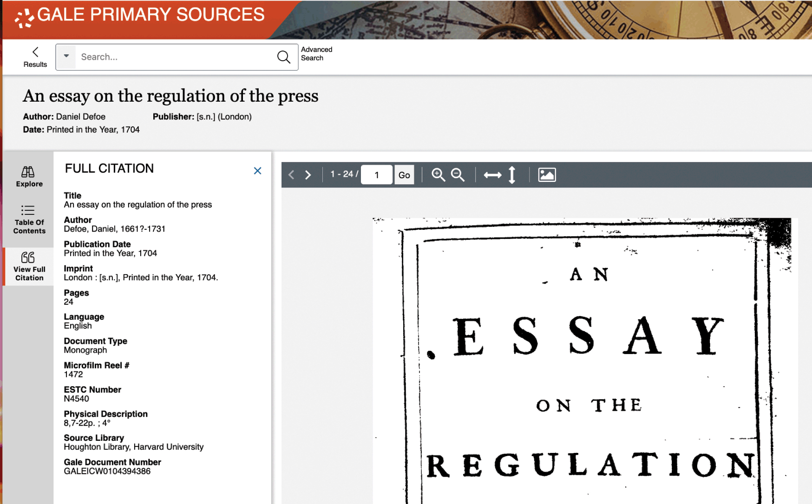Go to the next page arrow

(308, 175)
